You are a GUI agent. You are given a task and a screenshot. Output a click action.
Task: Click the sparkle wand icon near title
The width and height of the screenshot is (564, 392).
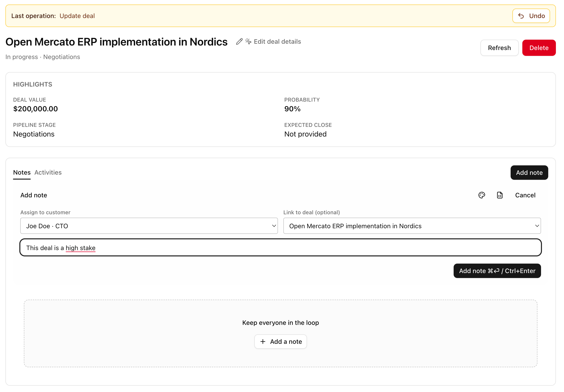pyautogui.click(x=248, y=41)
